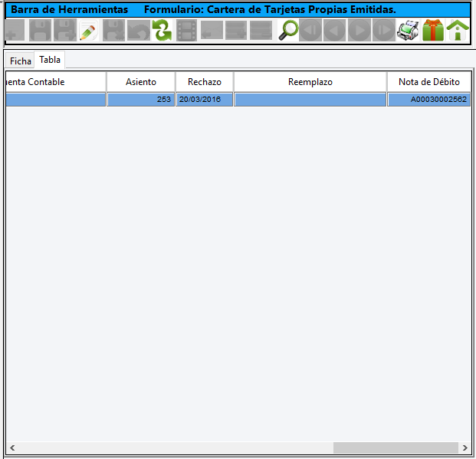The image size is (476, 459).
Task: Click the printer icon in toolbar
Action: (408, 31)
